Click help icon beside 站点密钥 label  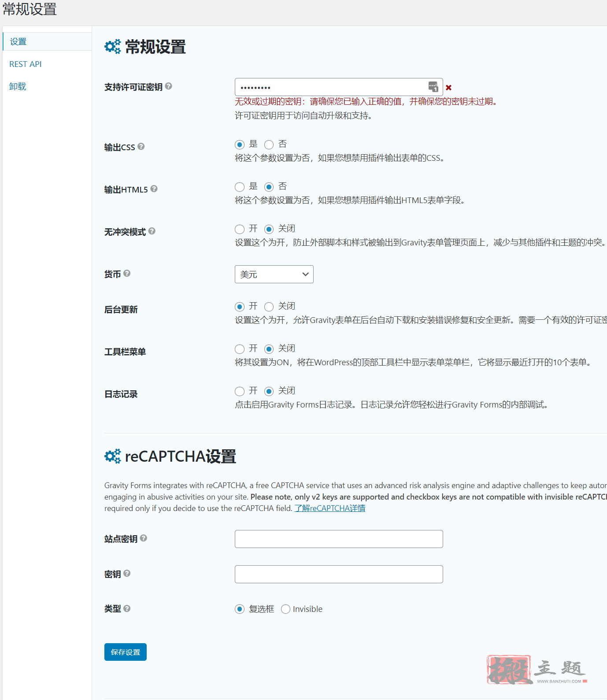144,538
